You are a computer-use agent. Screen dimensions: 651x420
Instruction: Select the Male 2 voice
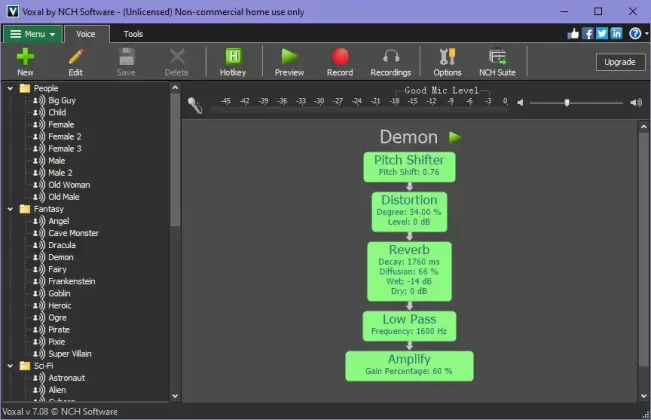point(60,173)
